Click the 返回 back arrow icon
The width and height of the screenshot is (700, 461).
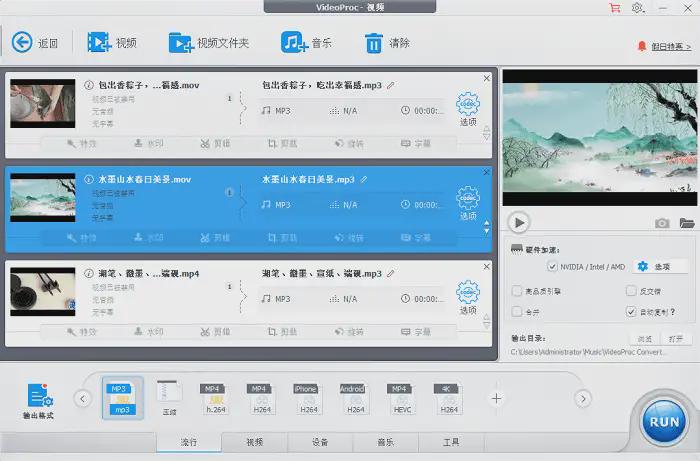tap(22, 42)
